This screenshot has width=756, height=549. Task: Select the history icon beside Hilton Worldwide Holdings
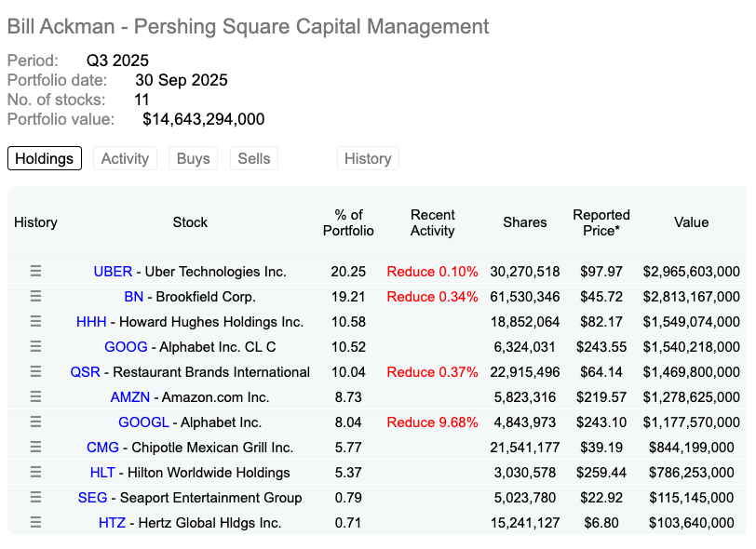click(35, 472)
